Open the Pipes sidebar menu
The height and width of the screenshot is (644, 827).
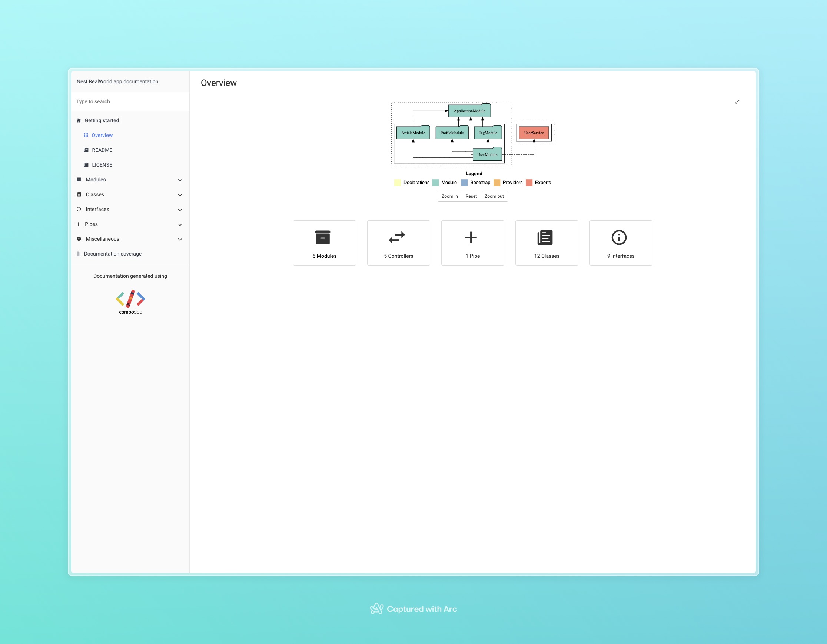tap(130, 224)
